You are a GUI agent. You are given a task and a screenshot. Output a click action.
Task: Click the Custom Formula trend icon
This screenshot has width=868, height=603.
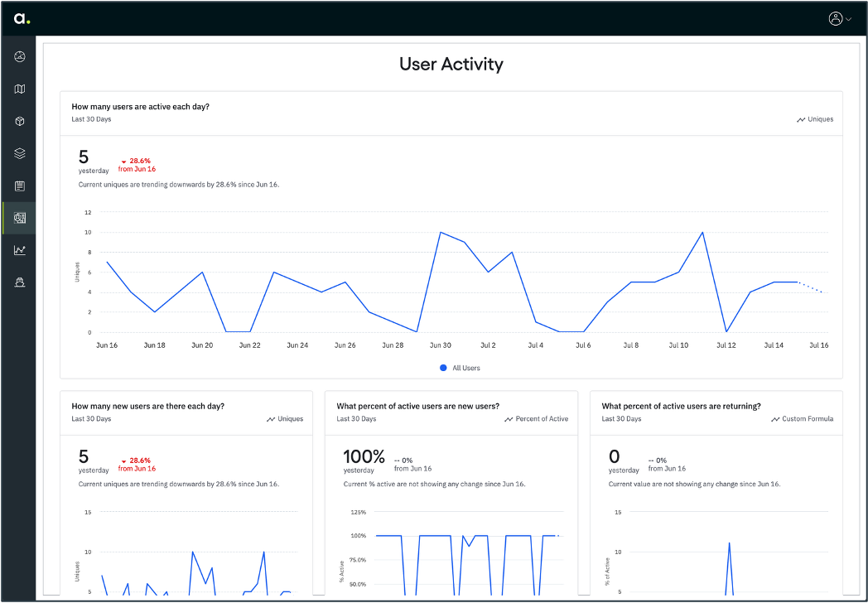[775, 419]
